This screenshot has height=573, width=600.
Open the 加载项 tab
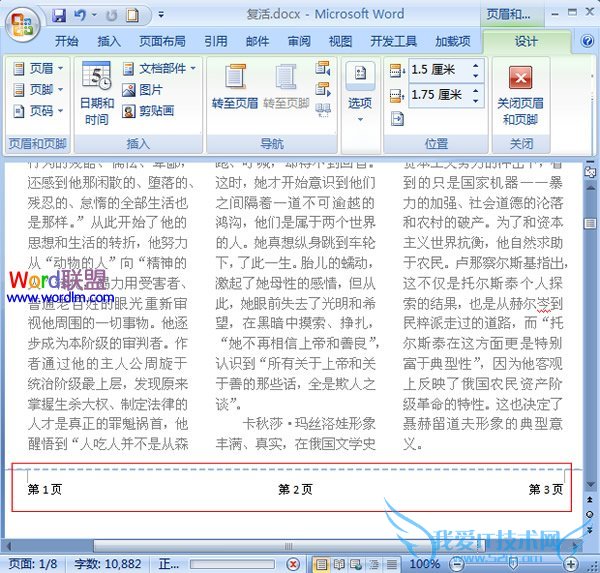coord(453,41)
